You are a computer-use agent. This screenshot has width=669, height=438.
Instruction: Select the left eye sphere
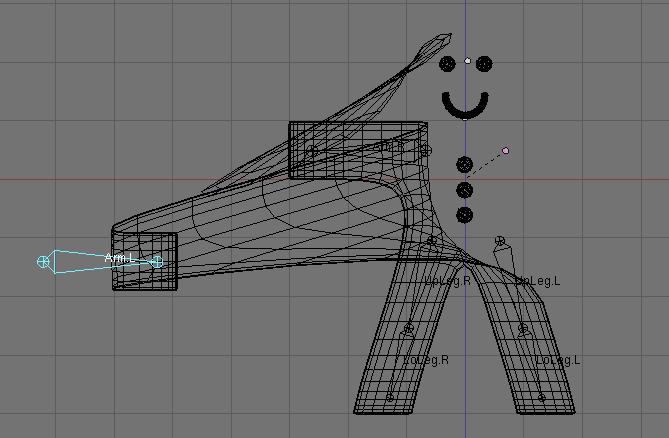click(x=447, y=64)
